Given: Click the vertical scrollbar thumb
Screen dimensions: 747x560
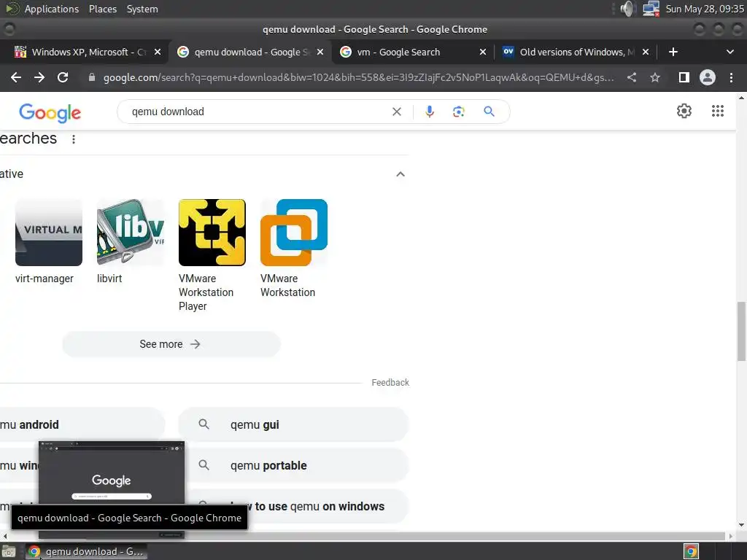Looking at the screenshot, I should point(741,331).
